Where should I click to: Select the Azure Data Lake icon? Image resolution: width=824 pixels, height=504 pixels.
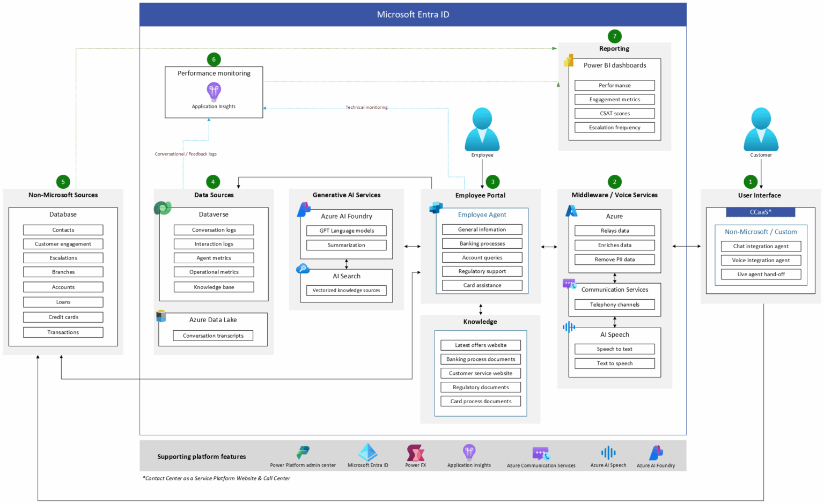click(x=161, y=316)
